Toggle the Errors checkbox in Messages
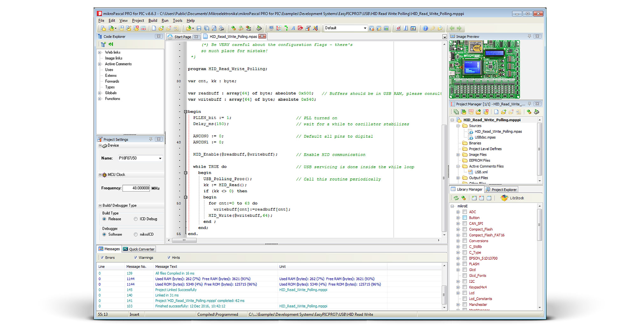 click(x=102, y=257)
